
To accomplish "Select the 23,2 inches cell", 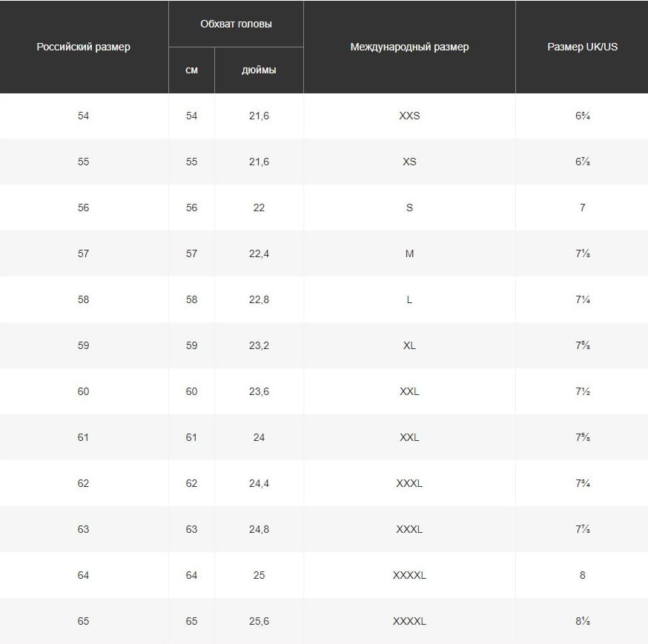I will tap(259, 345).
